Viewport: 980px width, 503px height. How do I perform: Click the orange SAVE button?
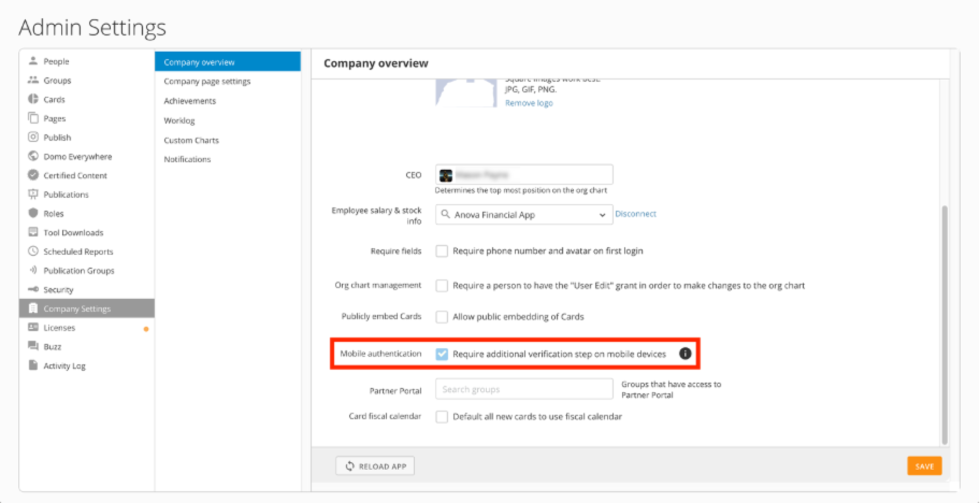point(924,466)
